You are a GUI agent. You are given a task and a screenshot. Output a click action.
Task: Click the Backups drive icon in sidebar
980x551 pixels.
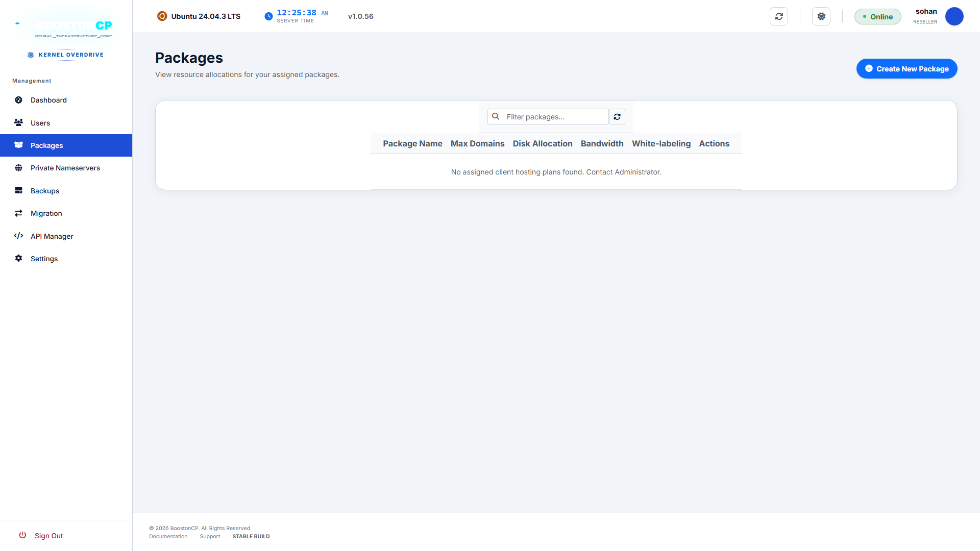point(18,190)
